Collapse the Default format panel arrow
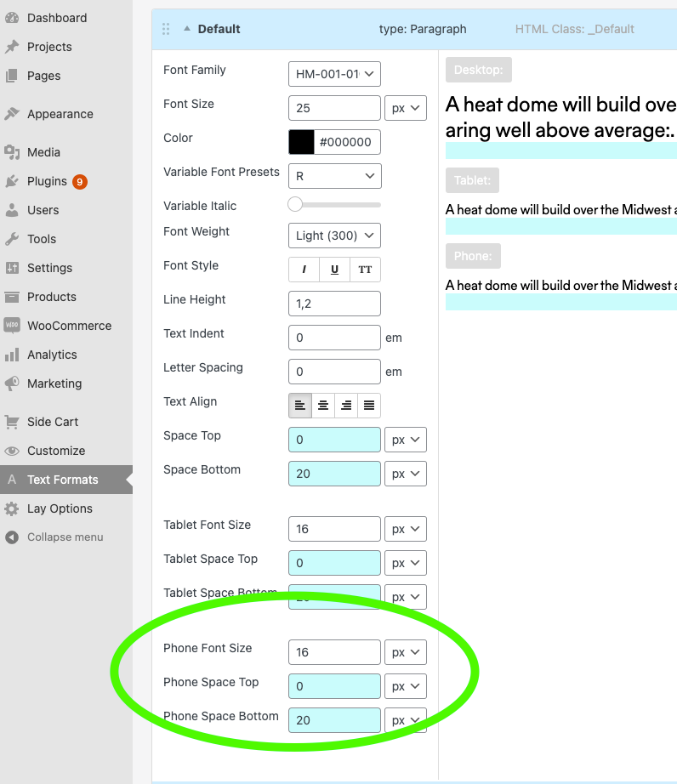The image size is (677, 784). pos(187,29)
